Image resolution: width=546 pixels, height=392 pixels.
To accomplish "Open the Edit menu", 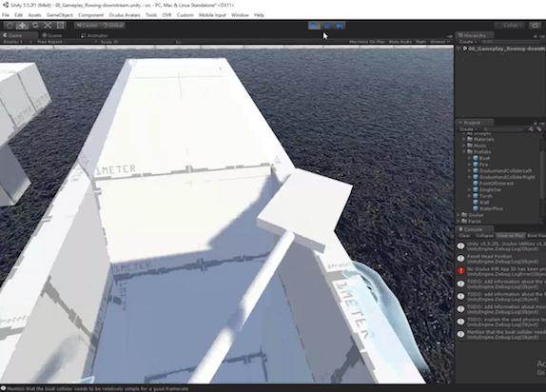I will [x=18, y=15].
